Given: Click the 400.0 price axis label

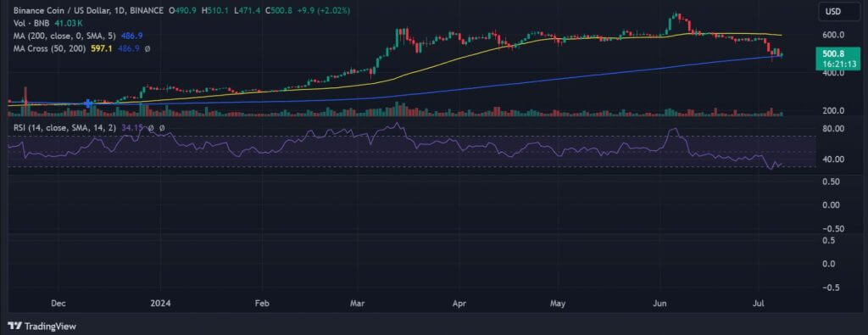Looking at the screenshot, I should click(x=833, y=73).
